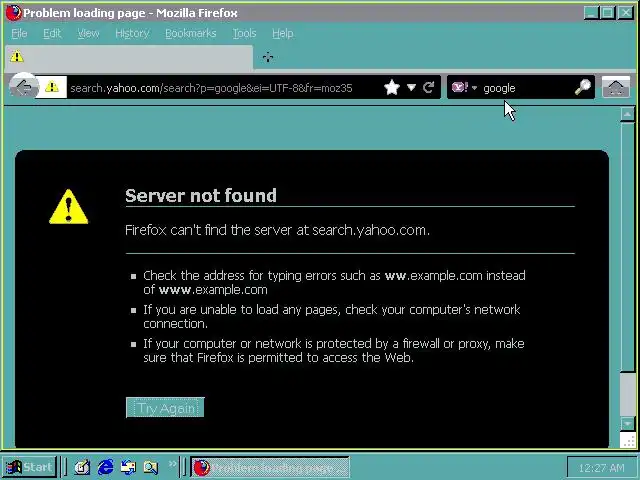Click the large yellow warning triangle icon
Image resolution: width=640 pixels, height=480 pixels.
coord(69,207)
